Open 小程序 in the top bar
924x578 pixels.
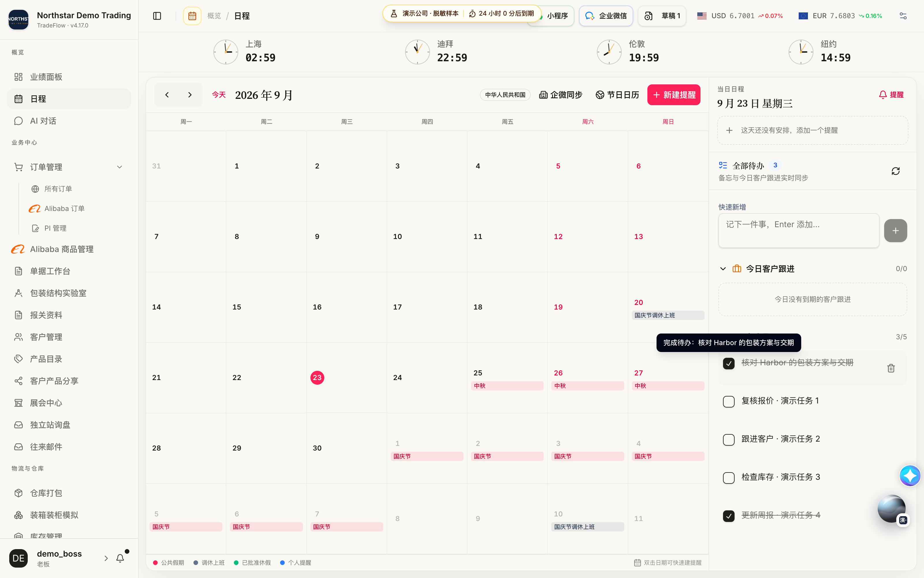[557, 16]
